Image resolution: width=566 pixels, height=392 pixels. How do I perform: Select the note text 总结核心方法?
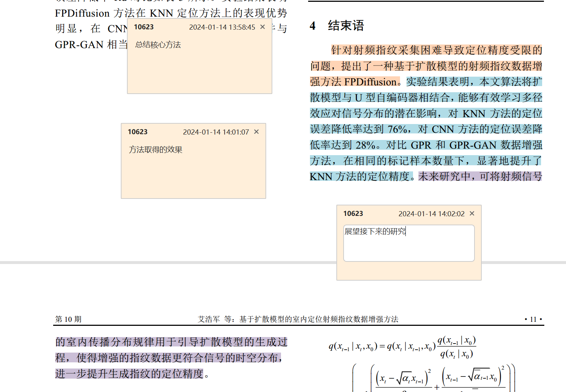158,45
